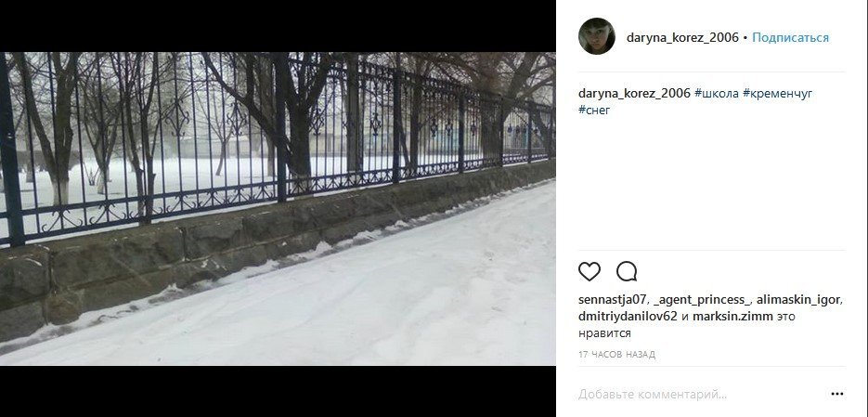Image resolution: width=868 pixels, height=417 pixels.
Task: Open the 17 часов назад timestamp
Action: 616,355
